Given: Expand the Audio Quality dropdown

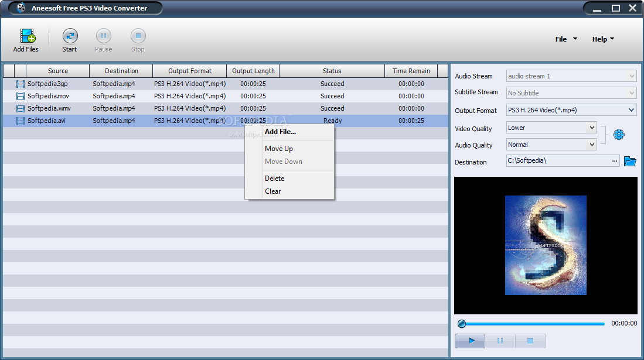Looking at the screenshot, I should tap(592, 145).
